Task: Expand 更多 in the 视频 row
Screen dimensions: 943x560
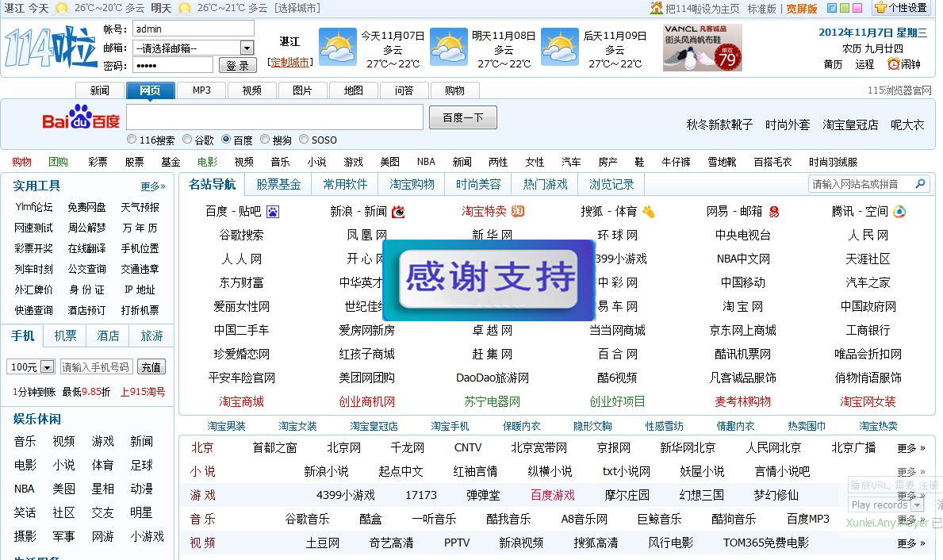Action: pos(911,543)
